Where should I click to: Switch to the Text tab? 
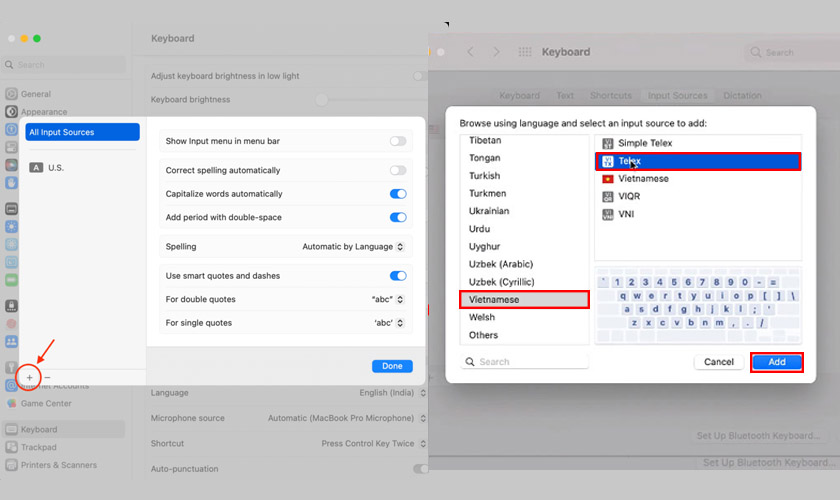coord(565,95)
